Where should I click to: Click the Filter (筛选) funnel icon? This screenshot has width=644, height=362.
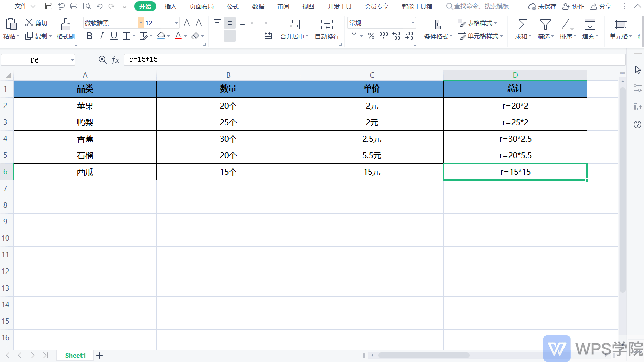coord(545,24)
